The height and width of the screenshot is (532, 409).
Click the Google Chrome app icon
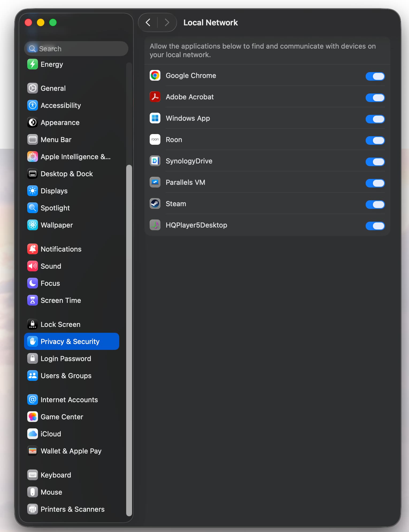coord(155,76)
